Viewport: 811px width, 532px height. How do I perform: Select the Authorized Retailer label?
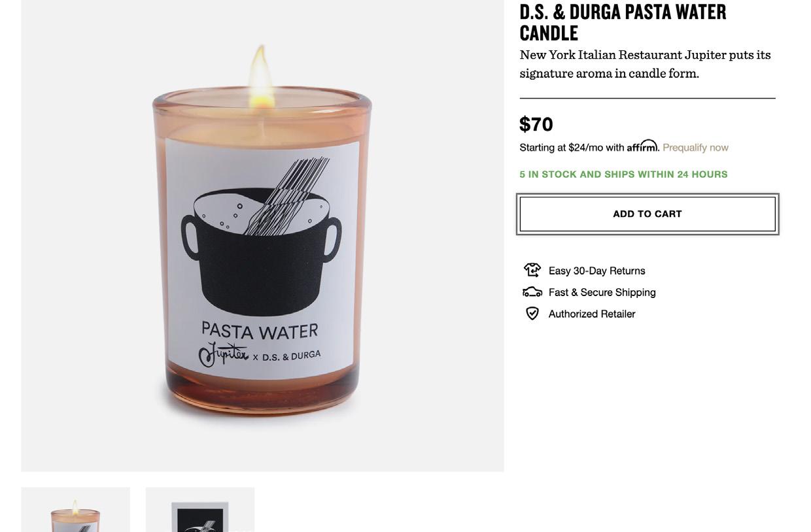pos(592,314)
